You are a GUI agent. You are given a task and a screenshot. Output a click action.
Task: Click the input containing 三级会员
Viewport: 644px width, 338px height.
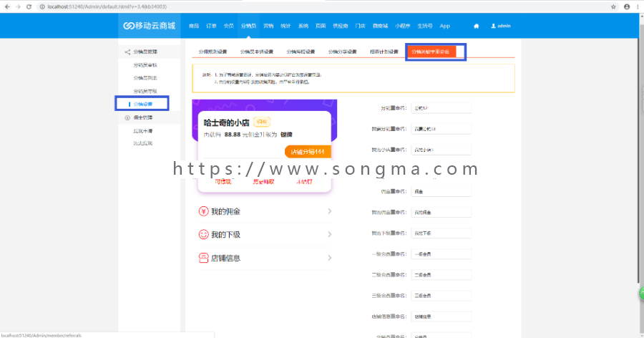[441, 296]
